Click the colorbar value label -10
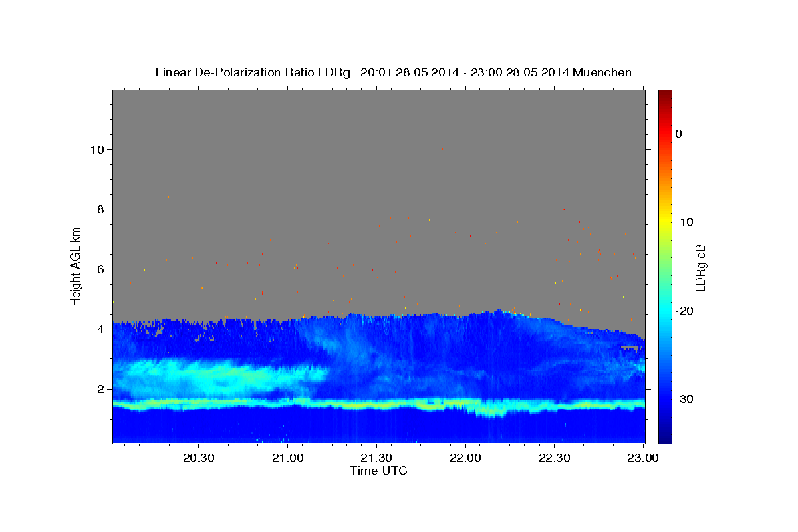This screenshot has width=798, height=532. [684, 222]
